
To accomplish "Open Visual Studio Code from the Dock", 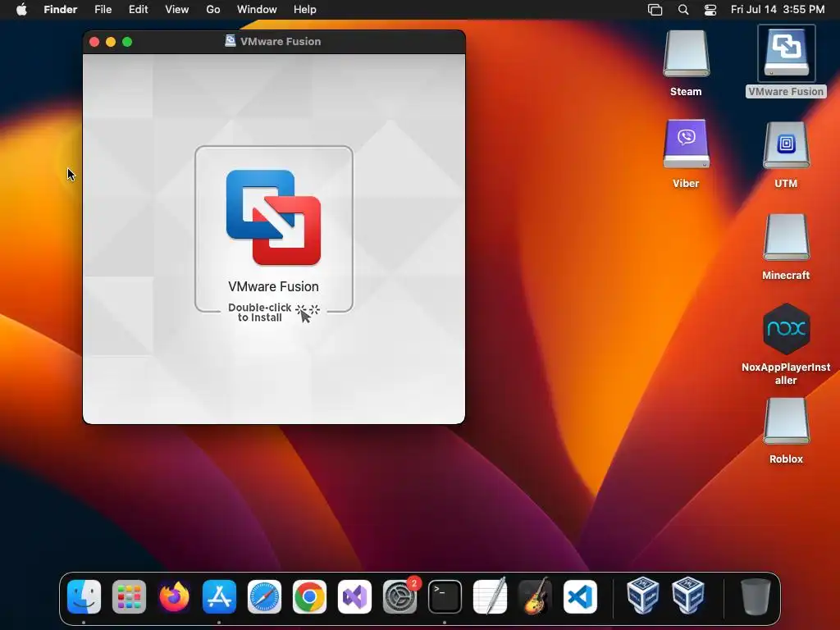I will coord(580,596).
